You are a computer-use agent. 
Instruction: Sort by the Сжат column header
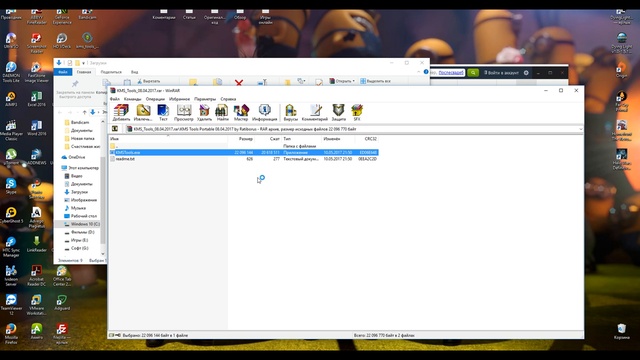268,139
